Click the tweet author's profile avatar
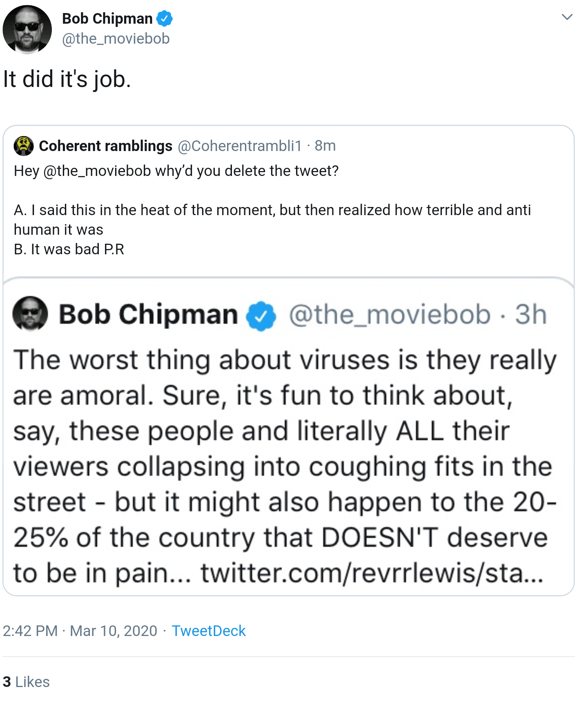Screen dimensions: 588x705 27,29
